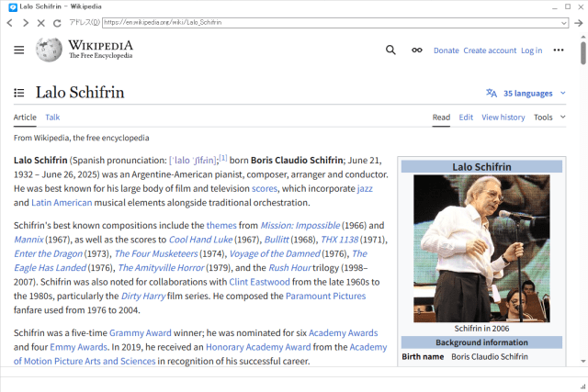This screenshot has width=588, height=392.
Task: Click the Wikipedia globe logo
Action: point(49,50)
